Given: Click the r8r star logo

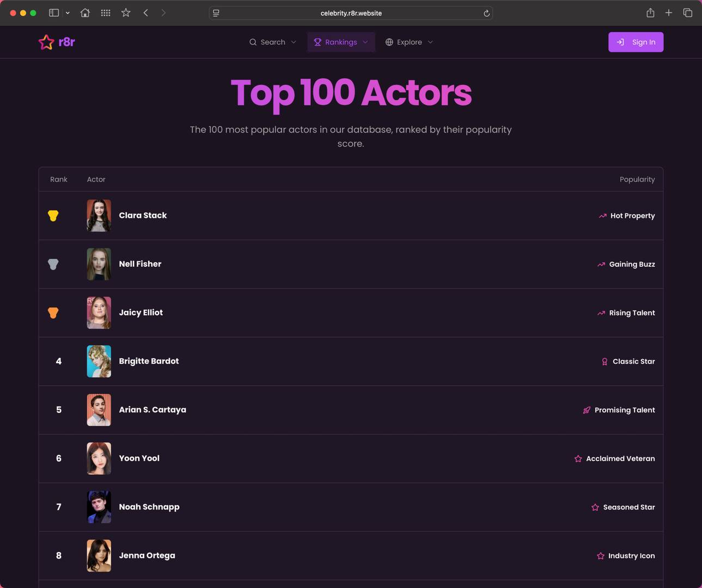Looking at the screenshot, I should (x=46, y=42).
